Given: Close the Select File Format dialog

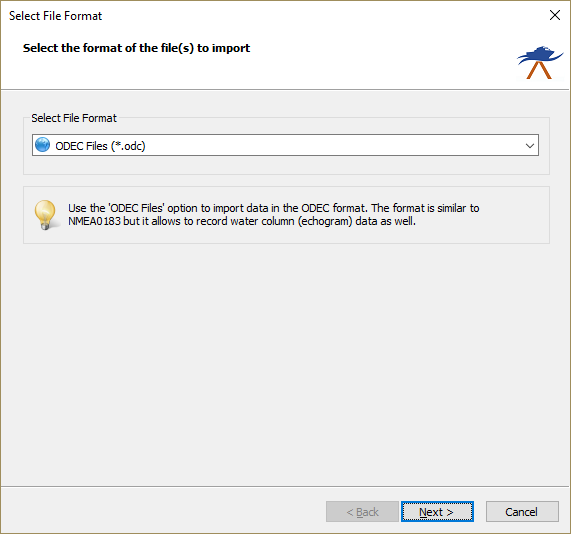Looking at the screenshot, I should [555, 15].
